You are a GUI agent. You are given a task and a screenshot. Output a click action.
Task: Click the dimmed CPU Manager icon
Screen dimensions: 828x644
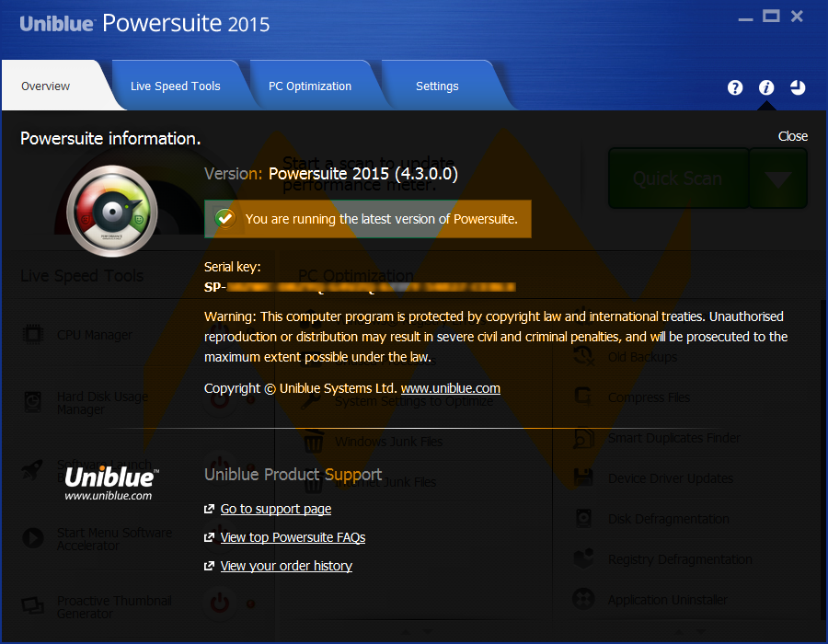click(33, 335)
